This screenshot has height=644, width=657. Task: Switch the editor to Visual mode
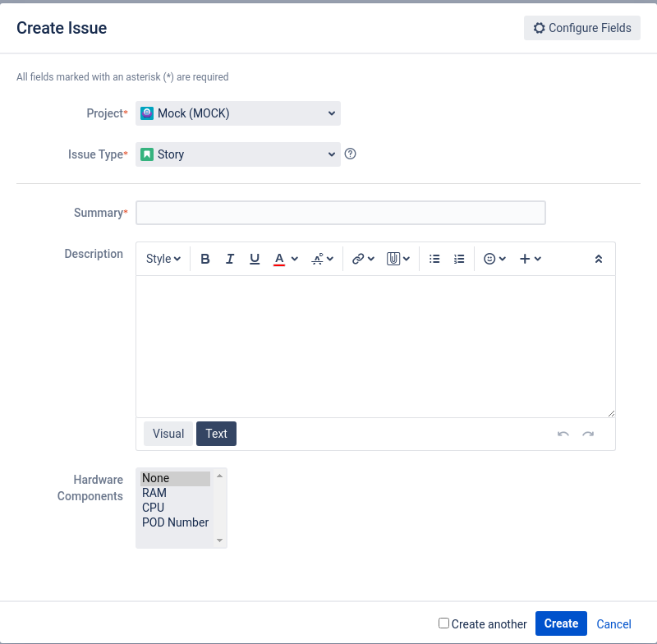(168, 434)
